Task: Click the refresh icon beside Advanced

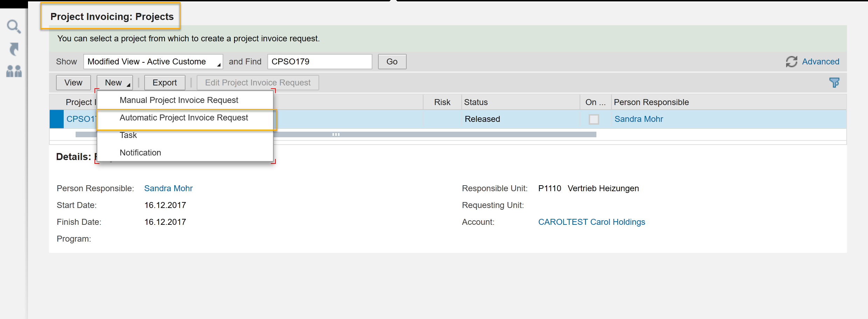Action: 791,62
